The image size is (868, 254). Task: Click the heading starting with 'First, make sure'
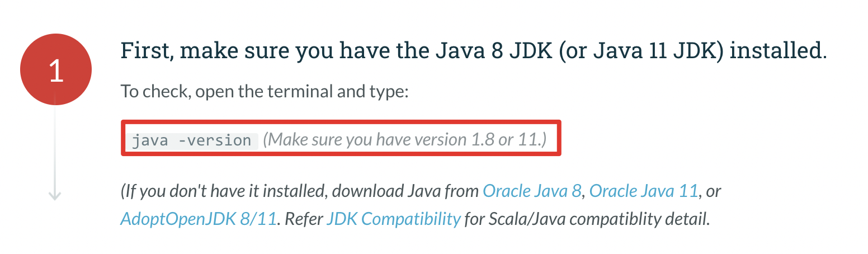click(x=474, y=52)
